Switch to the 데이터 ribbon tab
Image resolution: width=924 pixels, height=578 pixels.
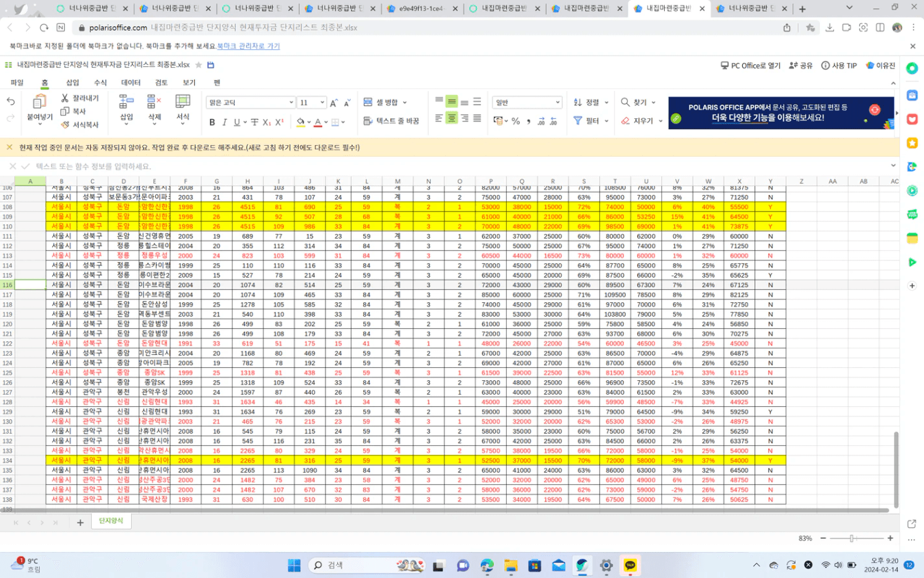pyautogui.click(x=131, y=83)
